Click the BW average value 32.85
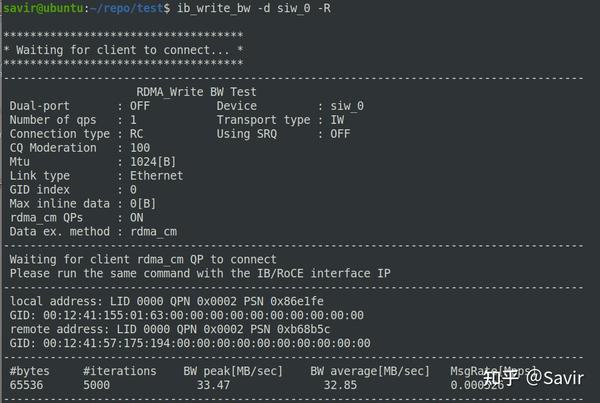Viewport: 600px width, 403px height. tap(340, 384)
